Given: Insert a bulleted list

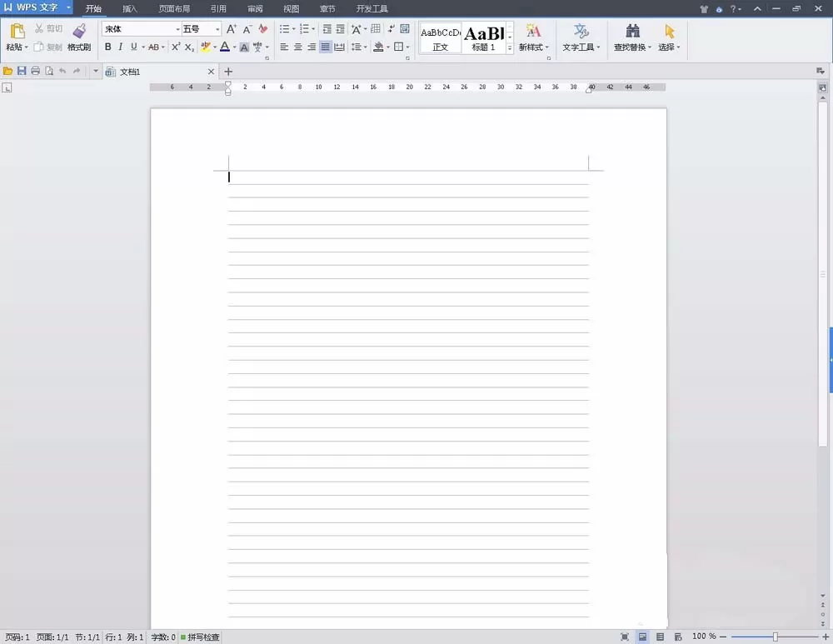Looking at the screenshot, I should (x=285, y=28).
